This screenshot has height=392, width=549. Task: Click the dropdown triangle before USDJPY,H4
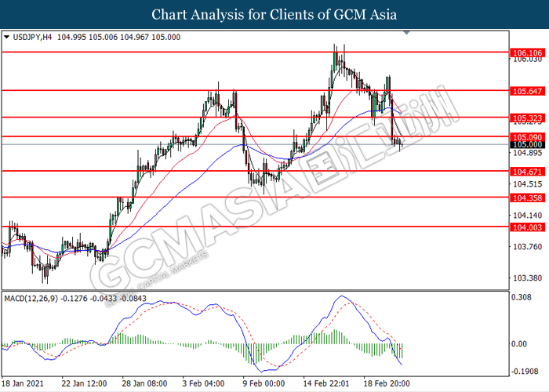click(6, 37)
